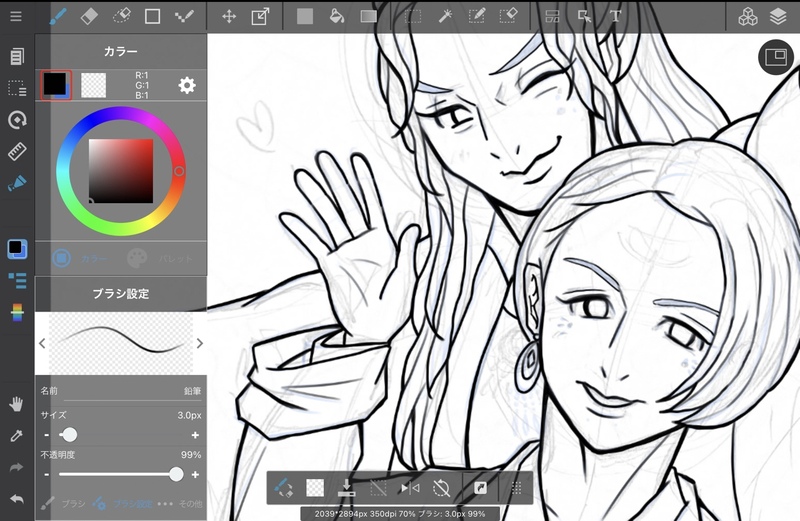Increase 不透明度 with plus button
This screenshot has width=800, height=521.
tap(195, 475)
